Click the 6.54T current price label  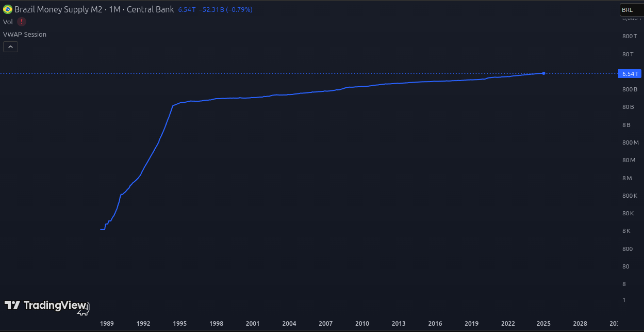coord(630,74)
